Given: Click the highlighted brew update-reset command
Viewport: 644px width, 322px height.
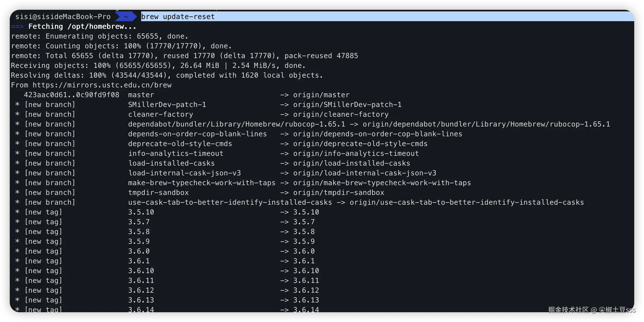Looking at the screenshot, I should 178,17.
